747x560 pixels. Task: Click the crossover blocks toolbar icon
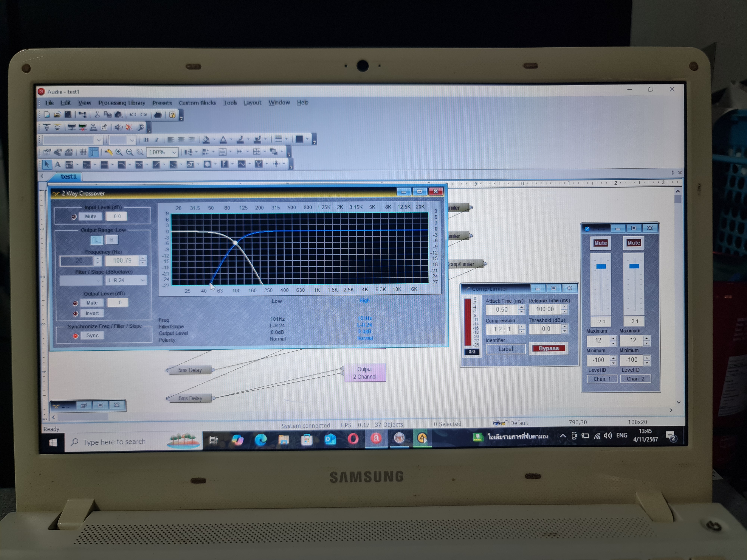tap(139, 165)
